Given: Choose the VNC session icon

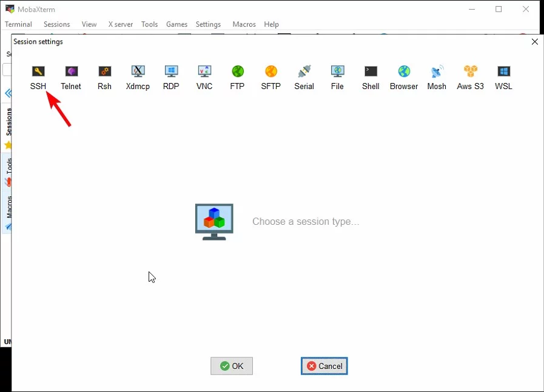Looking at the screenshot, I should pos(204,78).
